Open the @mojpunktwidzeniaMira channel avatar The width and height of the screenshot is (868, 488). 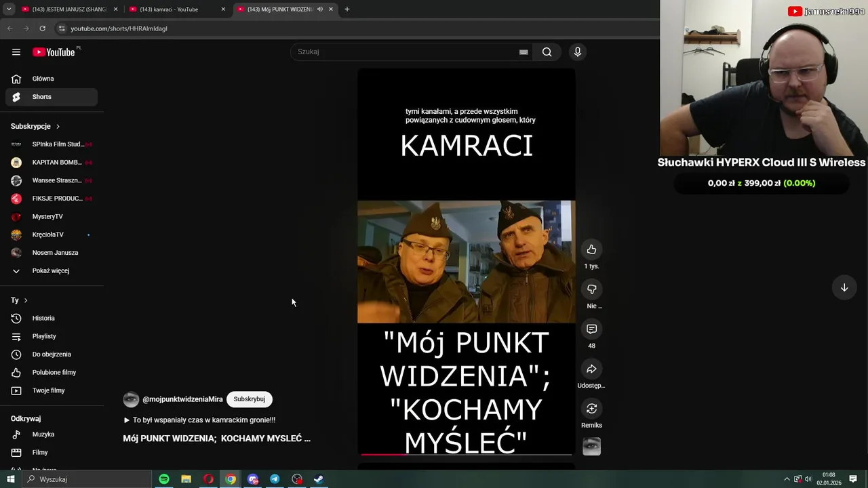[x=131, y=399]
